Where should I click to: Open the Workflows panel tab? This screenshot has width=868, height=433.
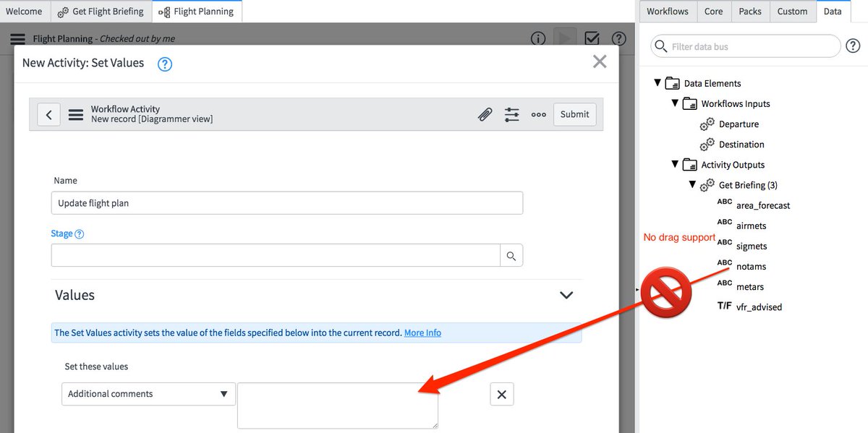pyautogui.click(x=668, y=11)
